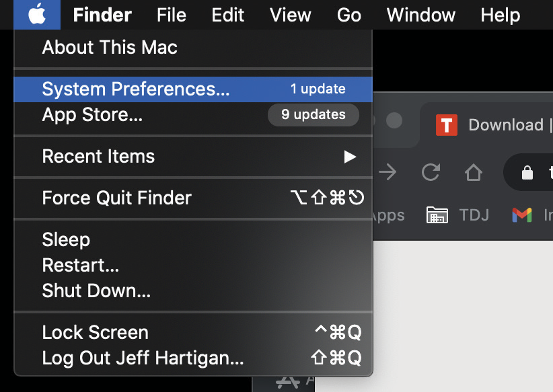This screenshot has width=553, height=392.
Task: Open the Go menu
Action: pos(348,15)
